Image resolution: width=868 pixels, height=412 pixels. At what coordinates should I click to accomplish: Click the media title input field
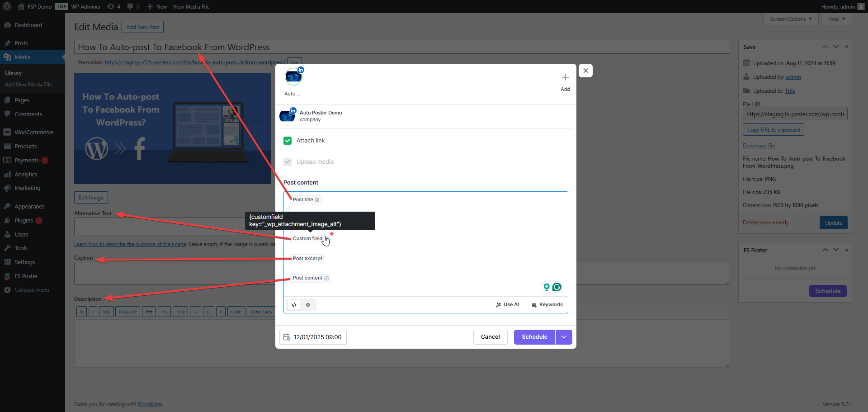[402, 47]
